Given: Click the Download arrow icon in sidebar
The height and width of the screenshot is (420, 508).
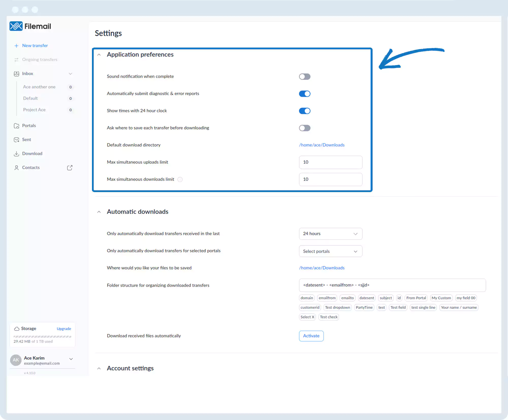Looking at the screenshot, I should tap(17, 154).
